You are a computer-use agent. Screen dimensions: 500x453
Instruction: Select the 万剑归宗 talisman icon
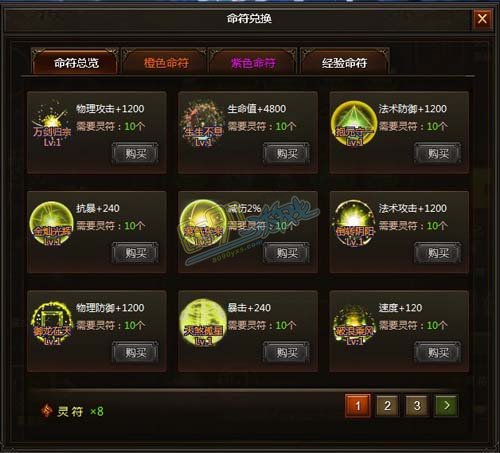pos(52,123)
